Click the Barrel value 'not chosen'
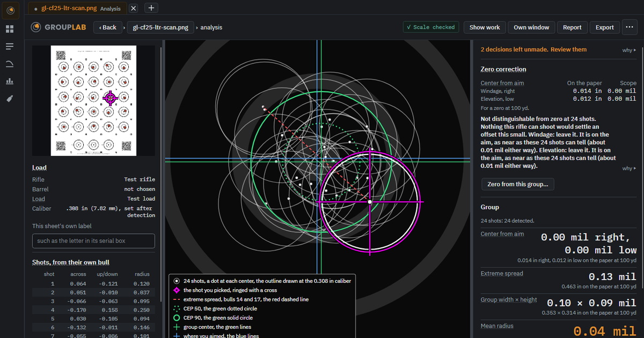 (140, 189)
